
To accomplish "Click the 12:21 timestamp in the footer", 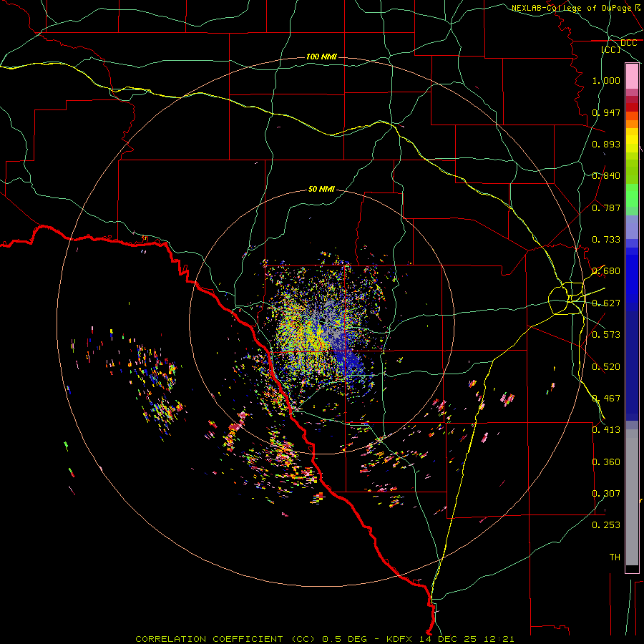I will (499, 639).
